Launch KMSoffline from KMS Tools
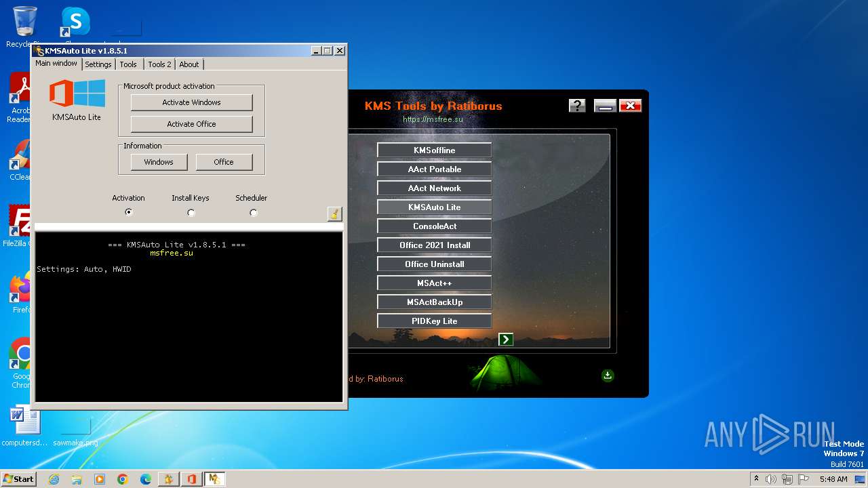Image resolution: width=868 pixels, height=488 pixels. pos(435,150)
